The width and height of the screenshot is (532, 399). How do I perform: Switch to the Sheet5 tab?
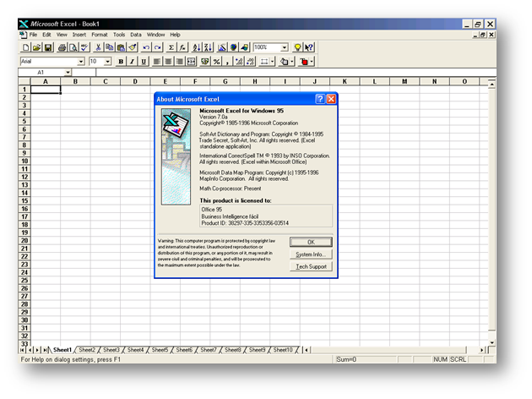(160, 350)
